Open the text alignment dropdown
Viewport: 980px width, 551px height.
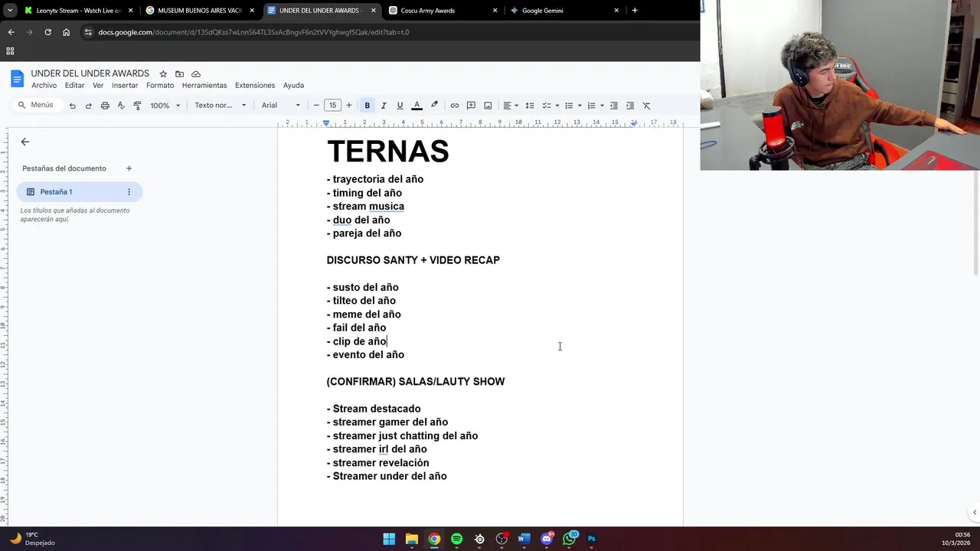510,106
